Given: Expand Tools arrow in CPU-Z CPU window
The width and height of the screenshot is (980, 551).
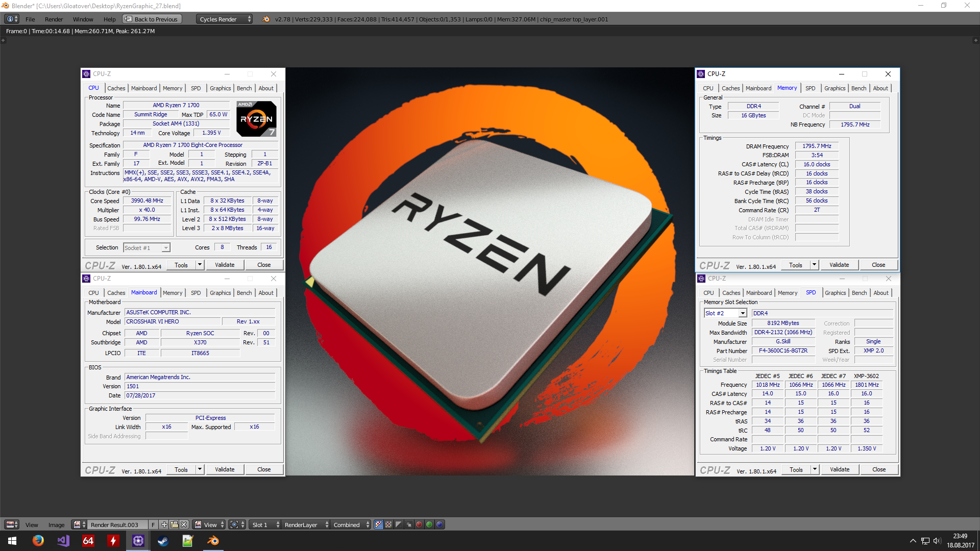Looking at the screenshot, I should tap(200, 265).
